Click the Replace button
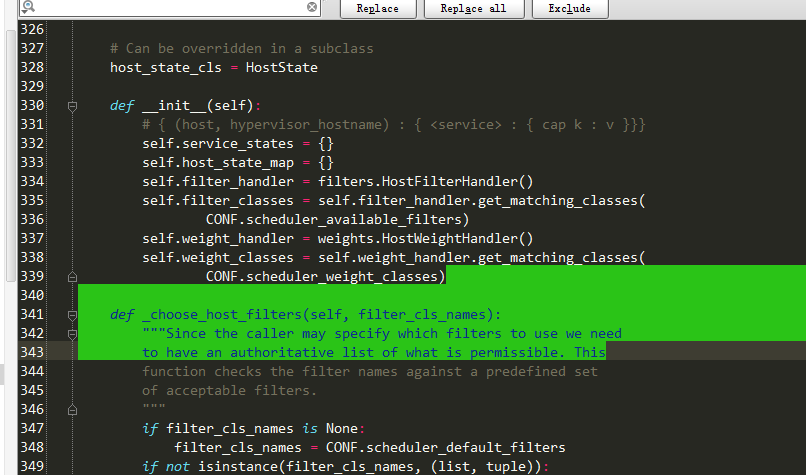The image size is (806, 475). [378, 9]
